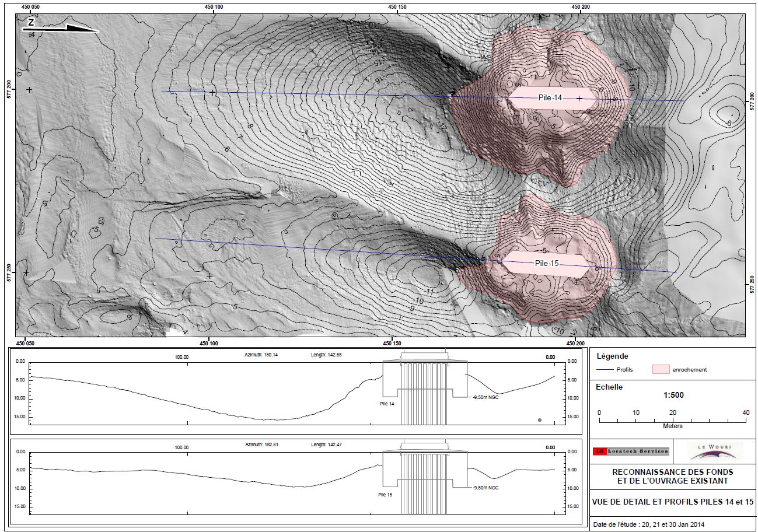The image size is (758, 532).
Task: Click "-9.50m NGC" beside the Pile 15 profile
Action: click(x=485, y=488)
